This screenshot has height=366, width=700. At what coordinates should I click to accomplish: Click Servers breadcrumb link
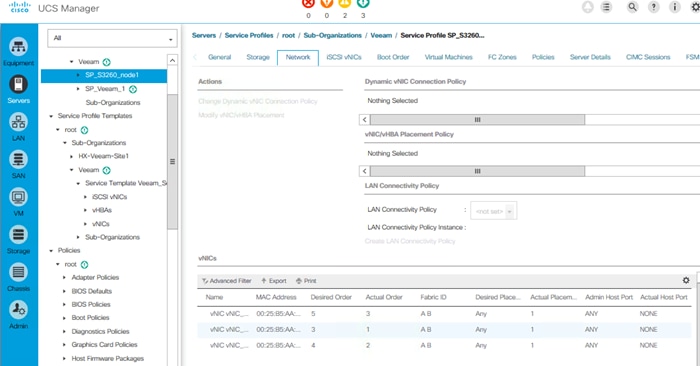point(204,35)
